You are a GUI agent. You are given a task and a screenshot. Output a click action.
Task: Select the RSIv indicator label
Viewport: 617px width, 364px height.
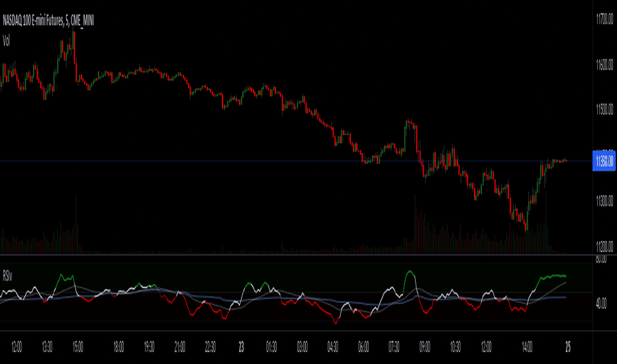7,276
